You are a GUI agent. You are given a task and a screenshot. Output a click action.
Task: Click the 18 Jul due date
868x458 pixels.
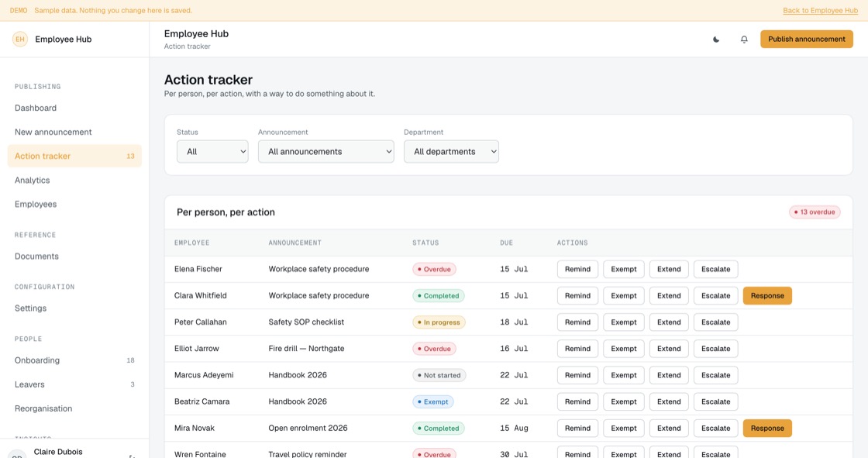[514, 322]
